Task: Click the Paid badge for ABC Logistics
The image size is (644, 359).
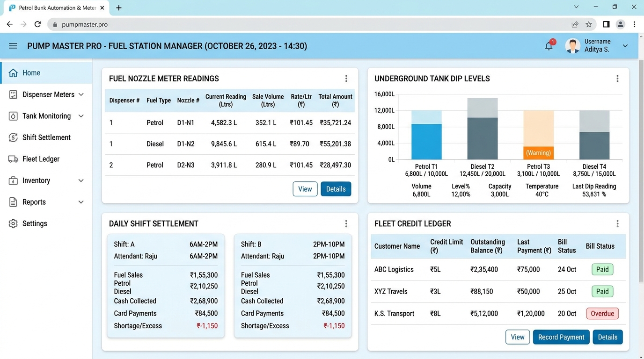Action: [602, 269]
